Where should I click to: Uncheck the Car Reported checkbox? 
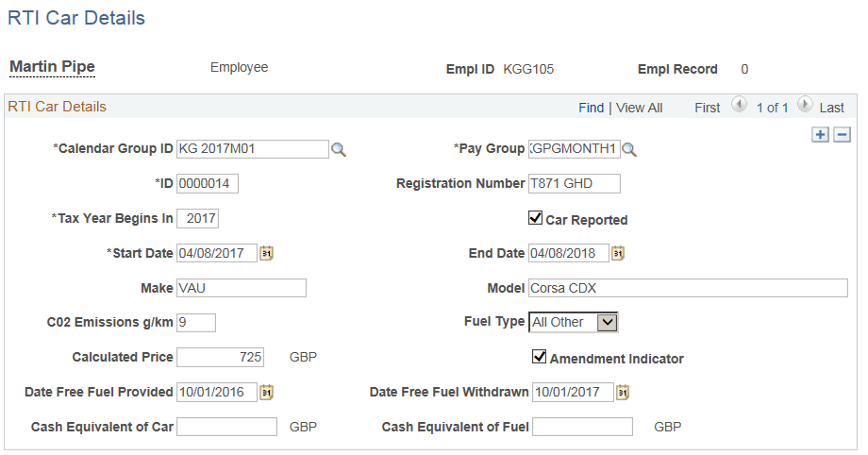tap(536, 219)
